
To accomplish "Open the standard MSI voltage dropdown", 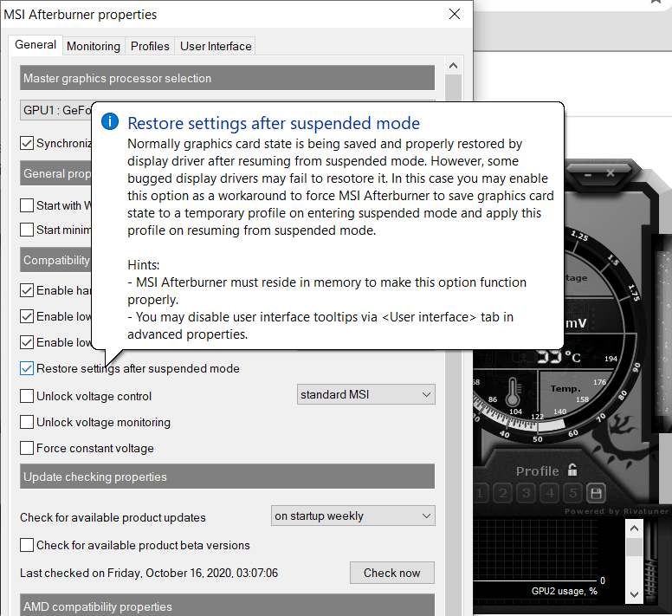I will click(x=366, y=394).
